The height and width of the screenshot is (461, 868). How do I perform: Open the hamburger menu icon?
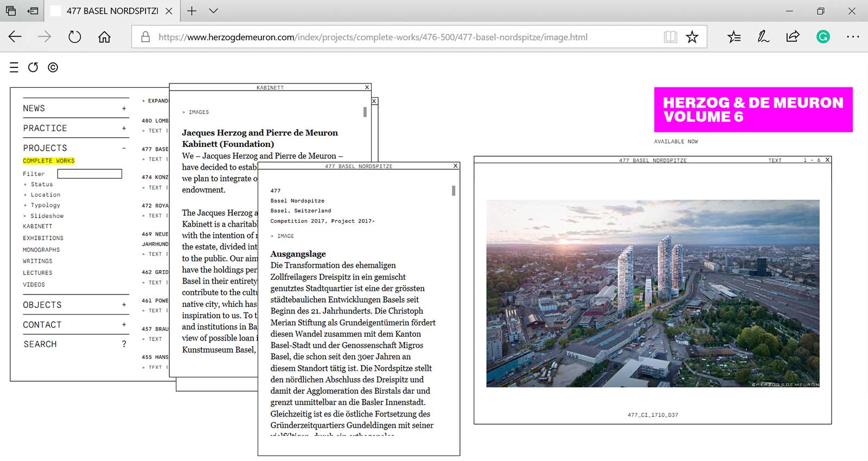[x=14, y=67]
